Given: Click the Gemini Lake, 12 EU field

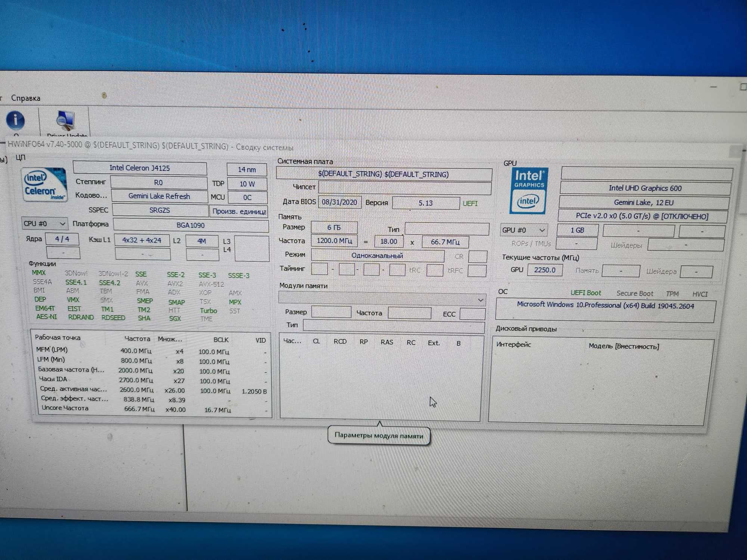Looking at the screenshot, I should (x=644, y=203).
